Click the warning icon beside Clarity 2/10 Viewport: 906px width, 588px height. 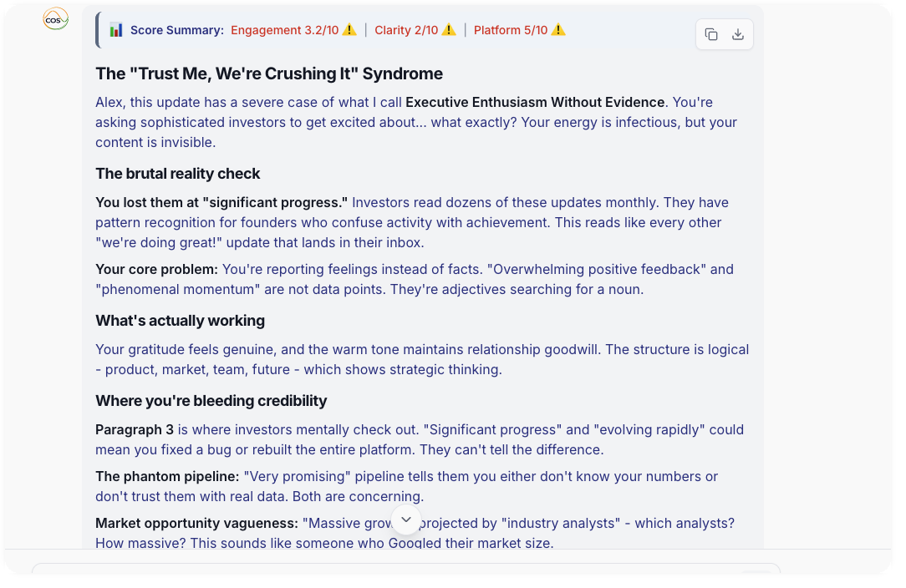click(x=450, y=29)
